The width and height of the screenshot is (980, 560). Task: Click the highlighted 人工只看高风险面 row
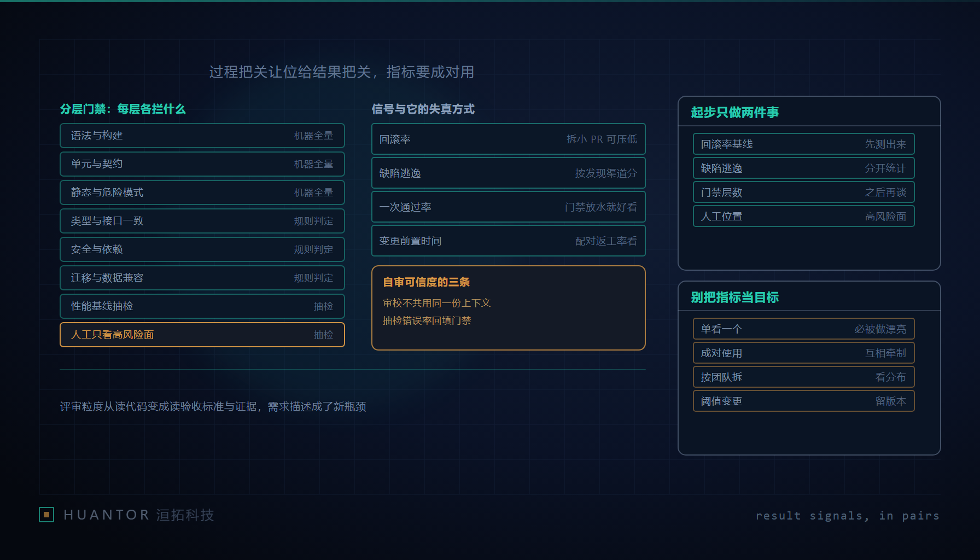click(202, 335)
